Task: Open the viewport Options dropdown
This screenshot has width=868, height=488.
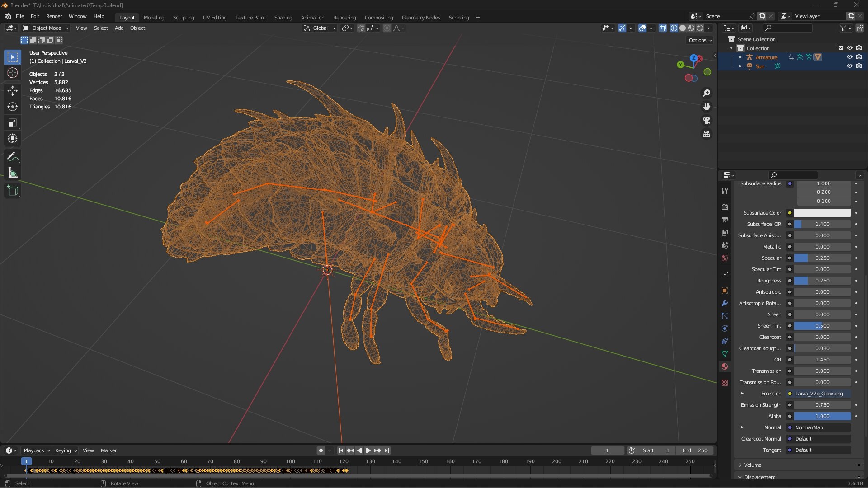Action: pyautogui.click(x=700, y=40)
